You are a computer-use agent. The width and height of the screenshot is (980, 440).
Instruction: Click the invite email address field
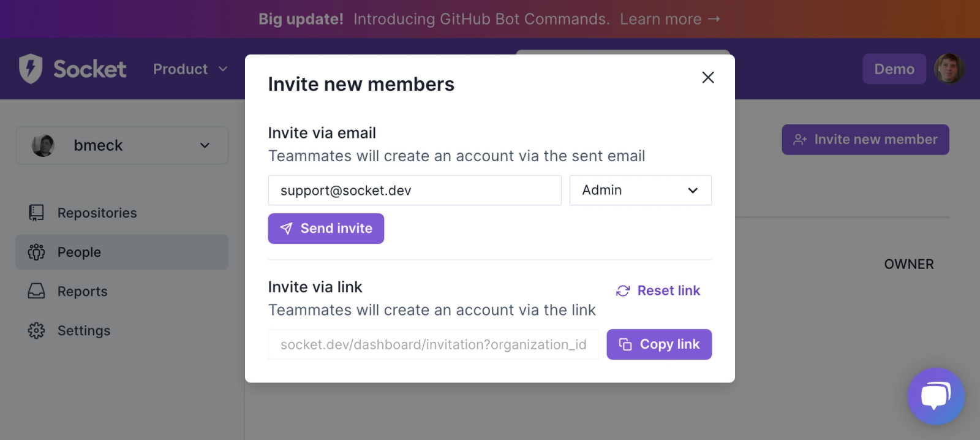coord(415,191)
